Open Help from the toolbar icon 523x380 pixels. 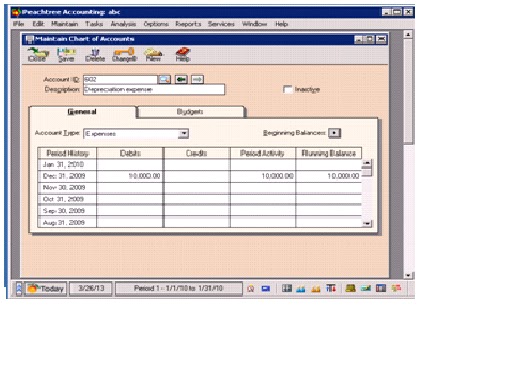pyautogui.click(x=183, y=55)
